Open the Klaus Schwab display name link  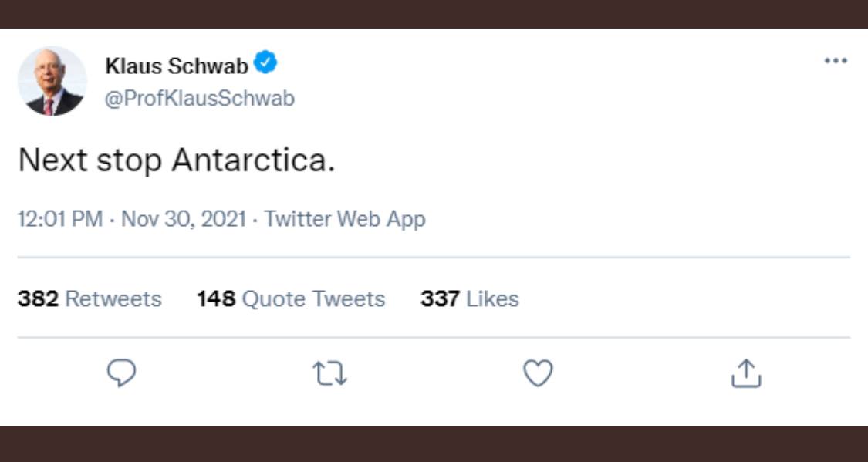click(177, 66)
